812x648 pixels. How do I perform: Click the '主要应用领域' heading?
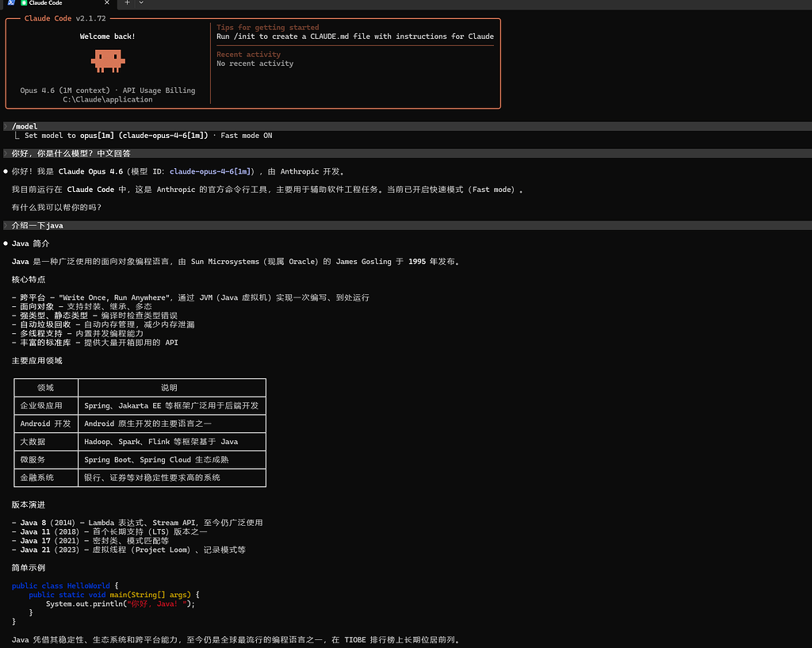tap(36, 361)
